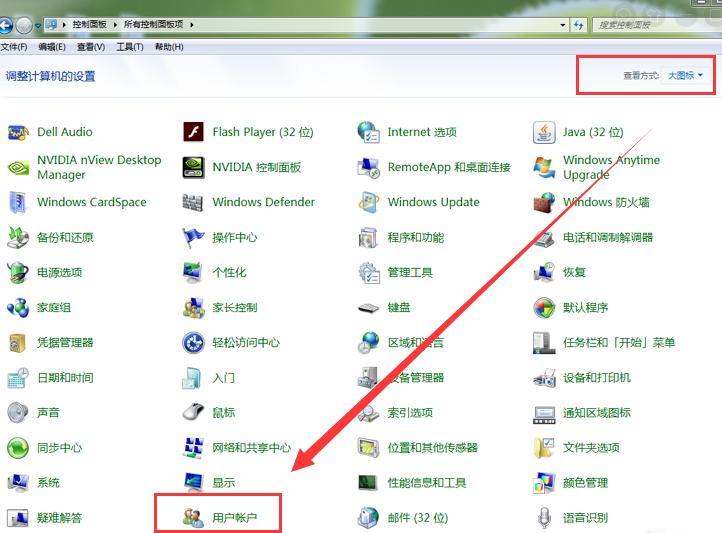Click the 语音识别 microphone icon
Image resolution: width=722 pixels, height=533 pixels.
tap(544, 518)
